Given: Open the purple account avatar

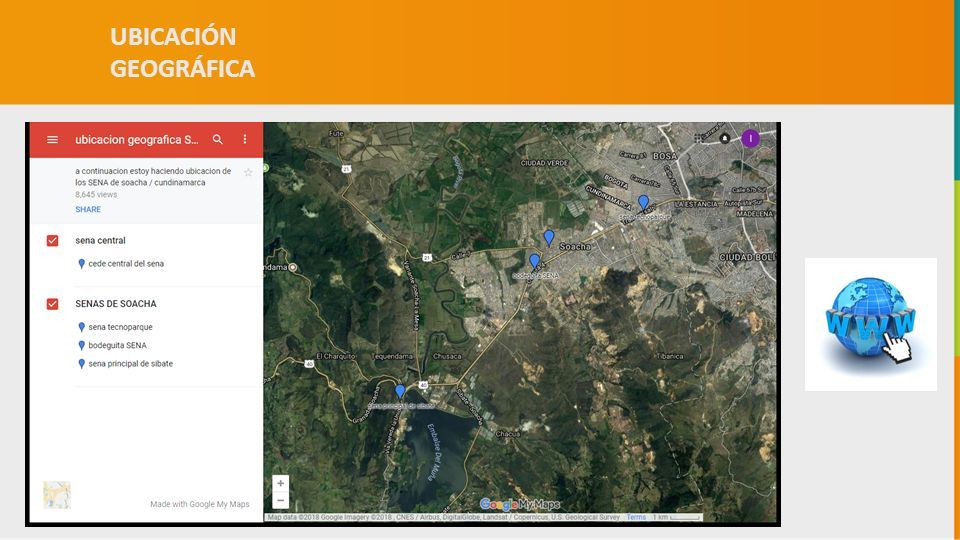Looking at the screenshot, I should pyautogui.click(x=751, y=139).
